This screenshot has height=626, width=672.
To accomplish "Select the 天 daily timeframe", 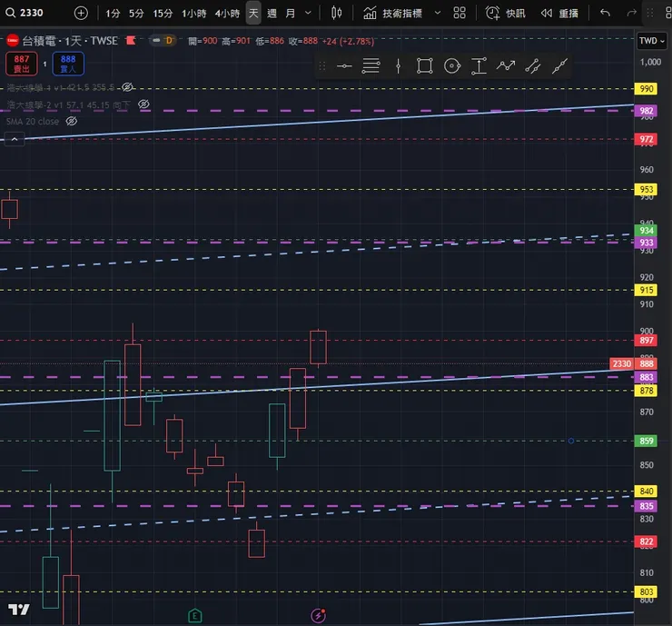I will 253,14.
